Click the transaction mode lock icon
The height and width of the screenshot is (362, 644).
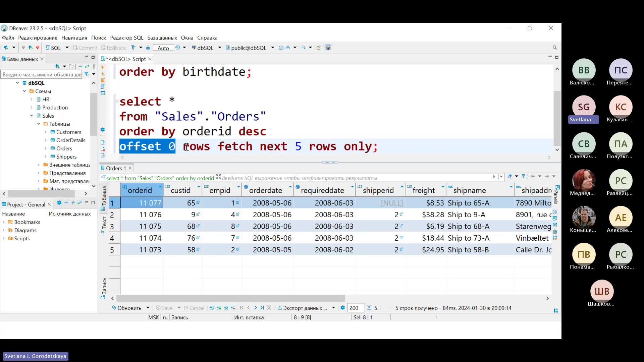click(x=148, y=48)
